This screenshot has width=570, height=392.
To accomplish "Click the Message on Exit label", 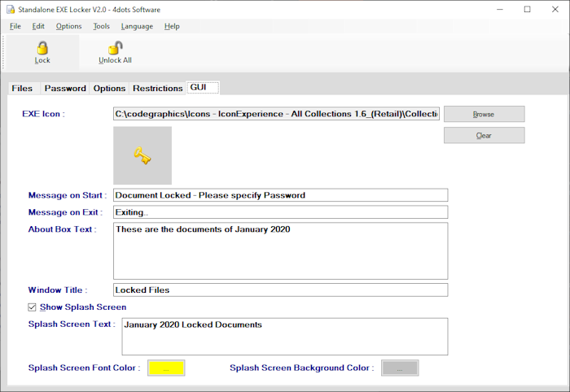I will pyautogui.click(x=65, y=212).
